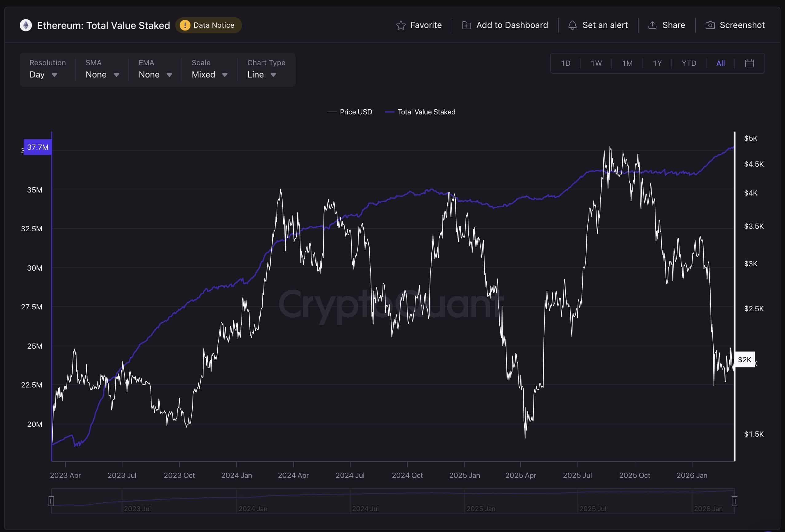Click the Screenshot label
This screenshot has width=785, height=532.
[742, 25]
